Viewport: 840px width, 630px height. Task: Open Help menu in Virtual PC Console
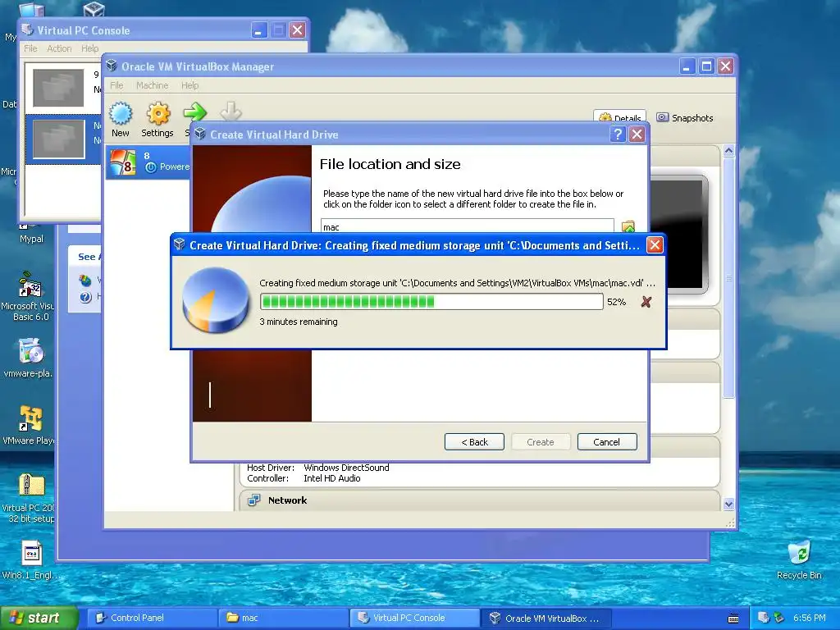click(90, 48)
